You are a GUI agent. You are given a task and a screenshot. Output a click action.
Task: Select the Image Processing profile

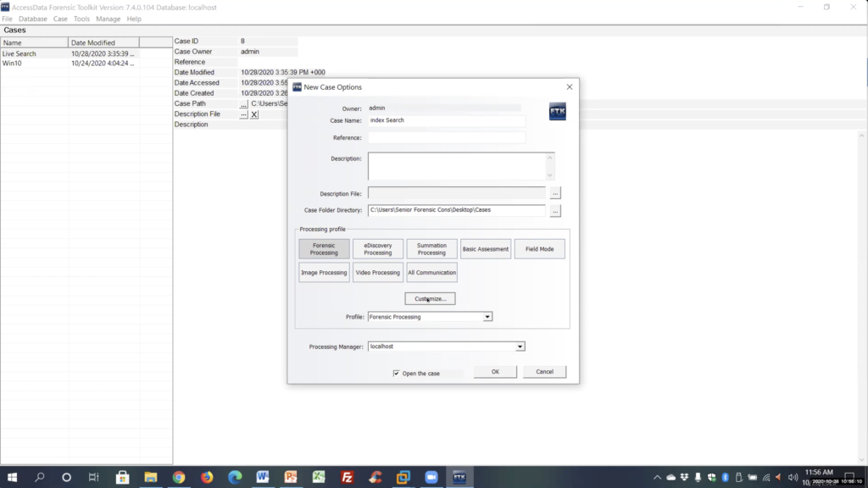[324, 273]
